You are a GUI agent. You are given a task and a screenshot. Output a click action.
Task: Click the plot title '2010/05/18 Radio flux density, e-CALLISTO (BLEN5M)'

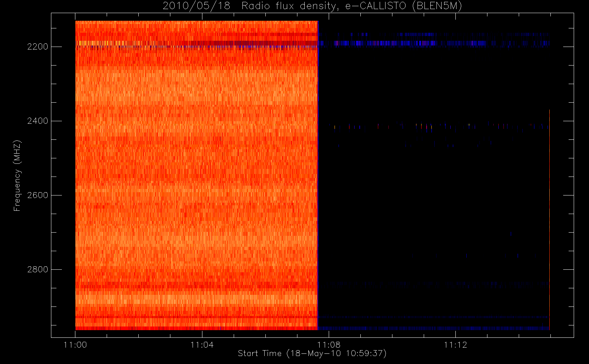point(312,6)
